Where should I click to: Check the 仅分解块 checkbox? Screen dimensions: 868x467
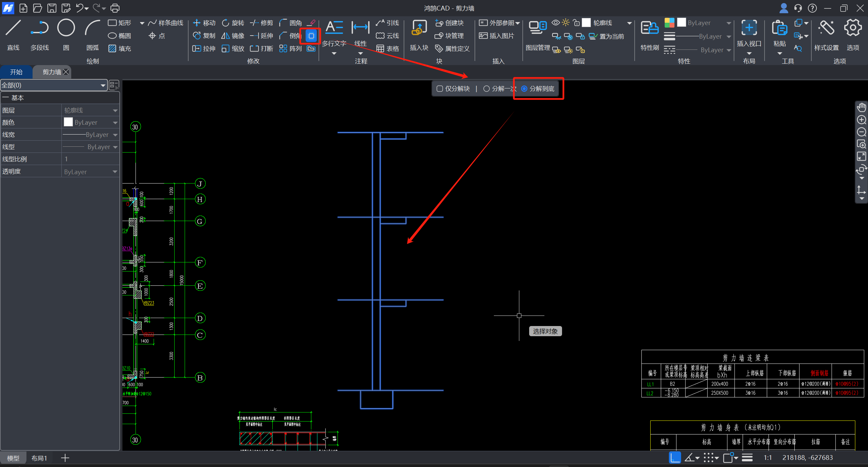(x=440, y=89)
